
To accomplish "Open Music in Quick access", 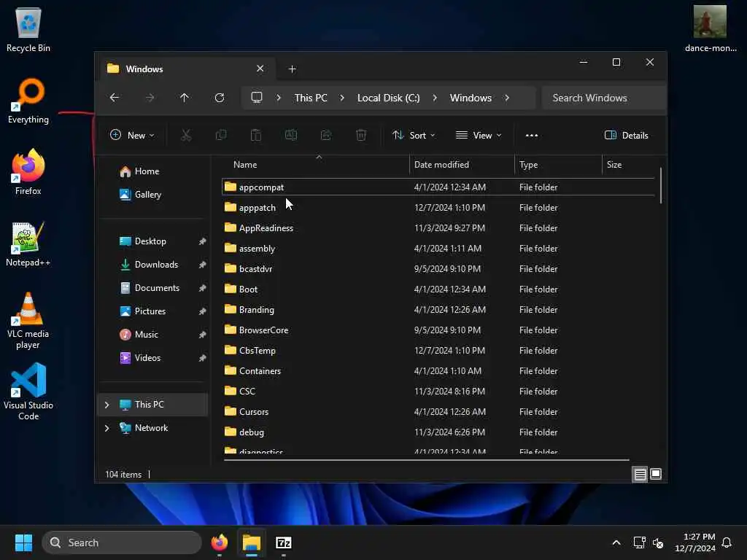I will pos(154,335).
